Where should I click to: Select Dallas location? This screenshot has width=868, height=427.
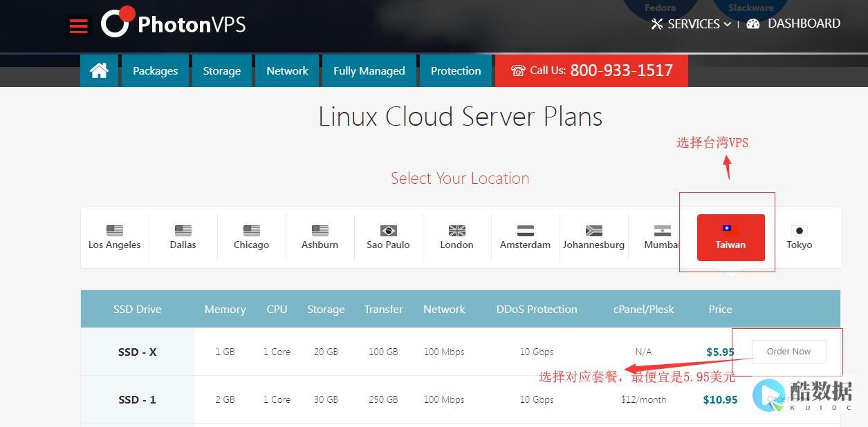(183, 238)
